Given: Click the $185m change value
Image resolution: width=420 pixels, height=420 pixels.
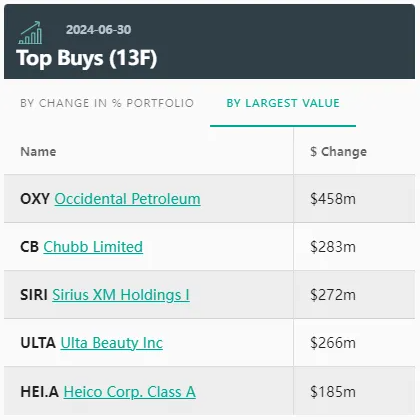Looking at the screenshot, I should 333,392.
